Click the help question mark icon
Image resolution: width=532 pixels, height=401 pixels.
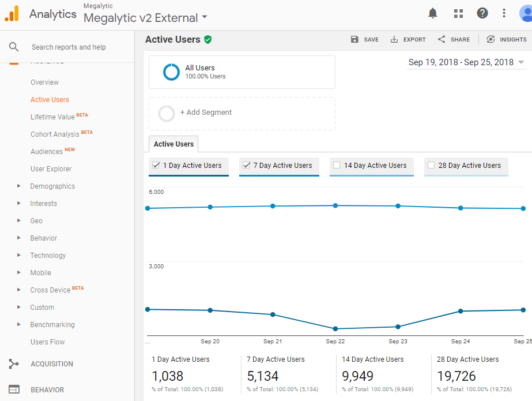tap(482, 13)
